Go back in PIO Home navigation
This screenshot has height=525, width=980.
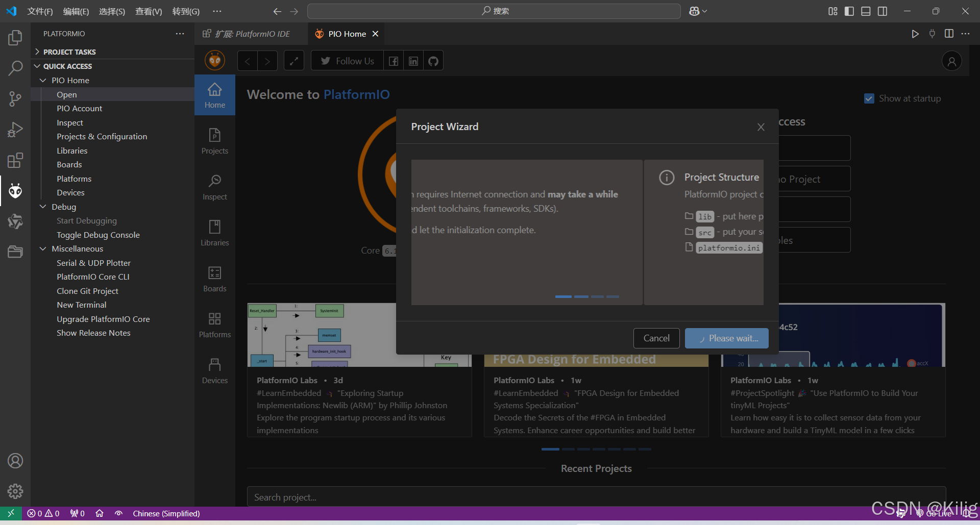coord(248,61)
